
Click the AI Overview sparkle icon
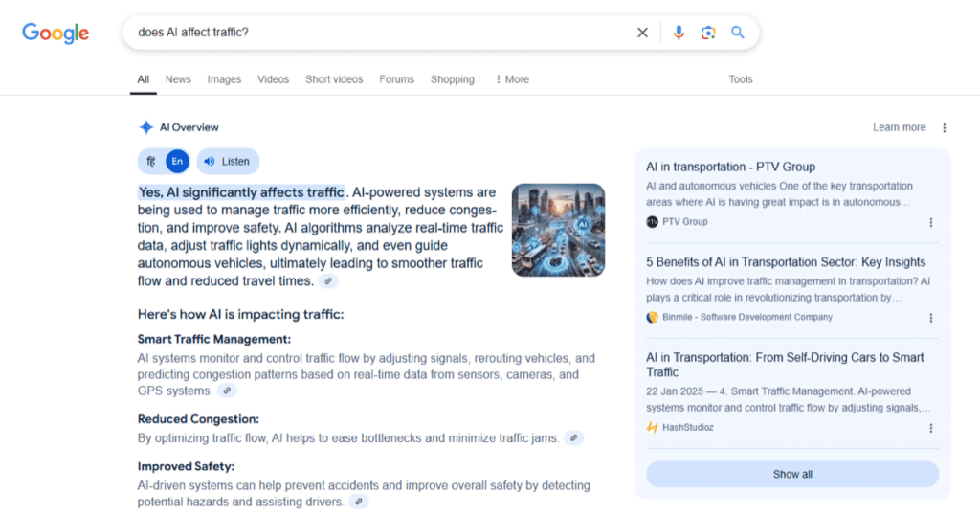click(x=145, y=127)
